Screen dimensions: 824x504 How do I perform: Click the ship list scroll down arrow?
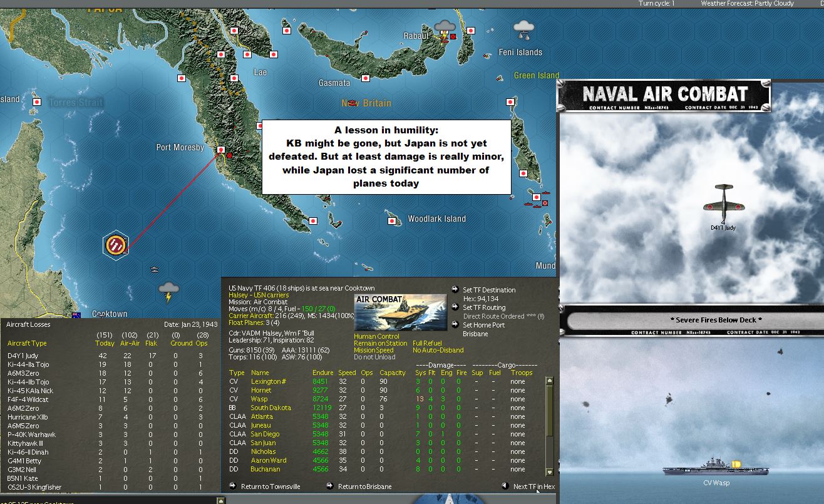click(550, 472)
